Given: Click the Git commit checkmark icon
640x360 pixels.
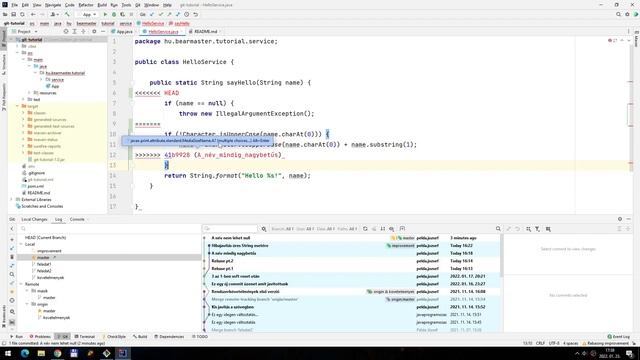Looking at the screenshot, I should [x=161, y=14].
